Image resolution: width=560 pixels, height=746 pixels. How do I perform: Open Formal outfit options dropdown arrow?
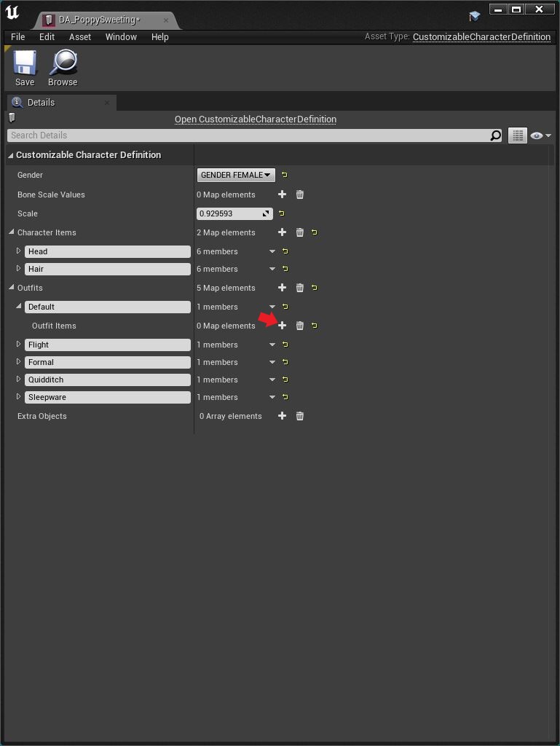pyautogui.click(x=272, y=362)
